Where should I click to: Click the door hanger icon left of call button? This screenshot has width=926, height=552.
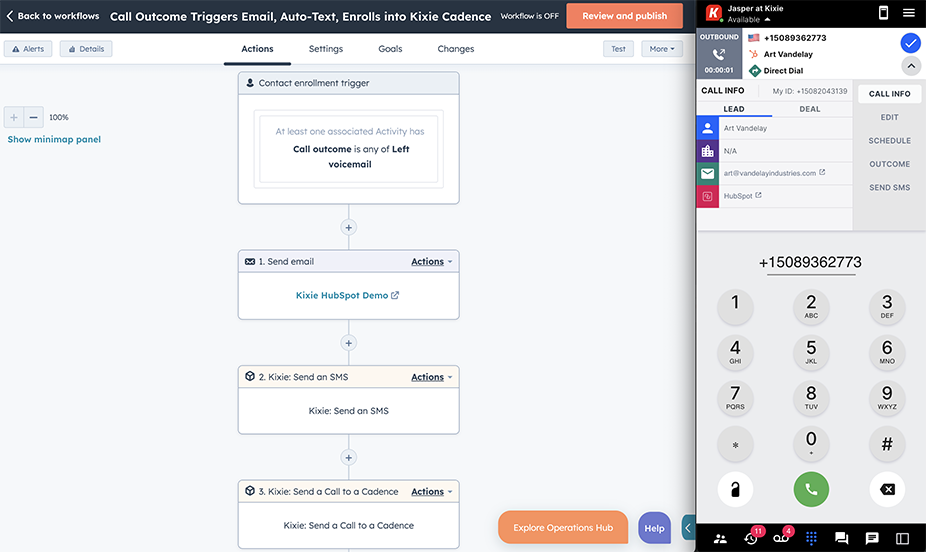point(735,489)
